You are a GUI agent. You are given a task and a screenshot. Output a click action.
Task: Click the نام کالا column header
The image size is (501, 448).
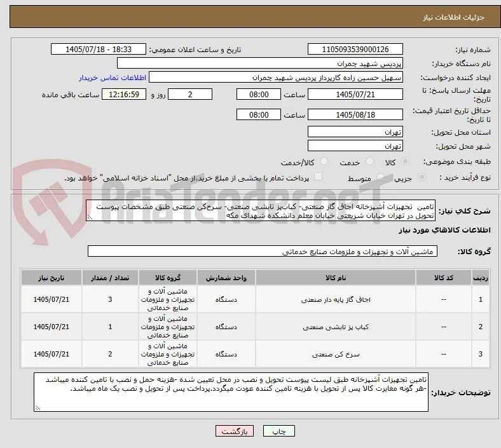[x=336, y=278]
